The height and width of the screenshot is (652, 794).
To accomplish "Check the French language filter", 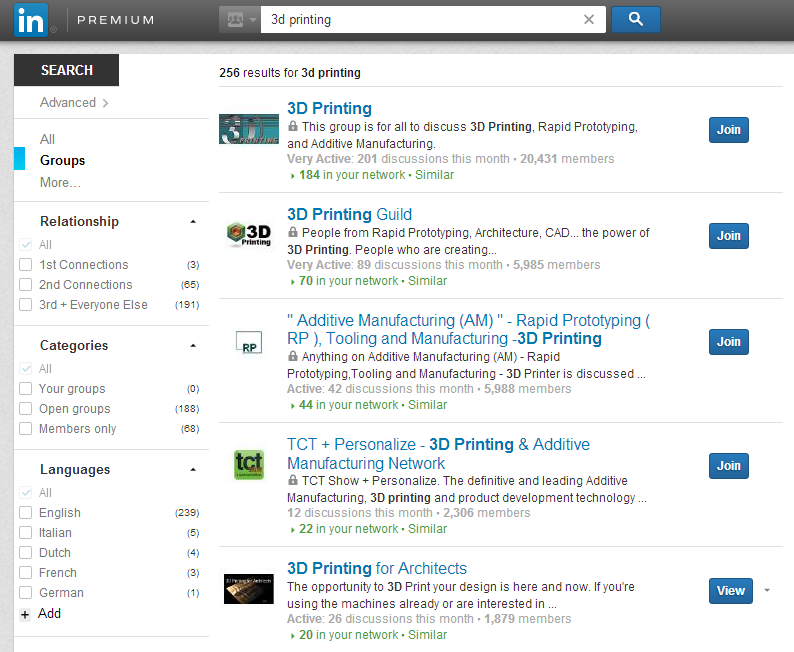I will tap(25, 573).
